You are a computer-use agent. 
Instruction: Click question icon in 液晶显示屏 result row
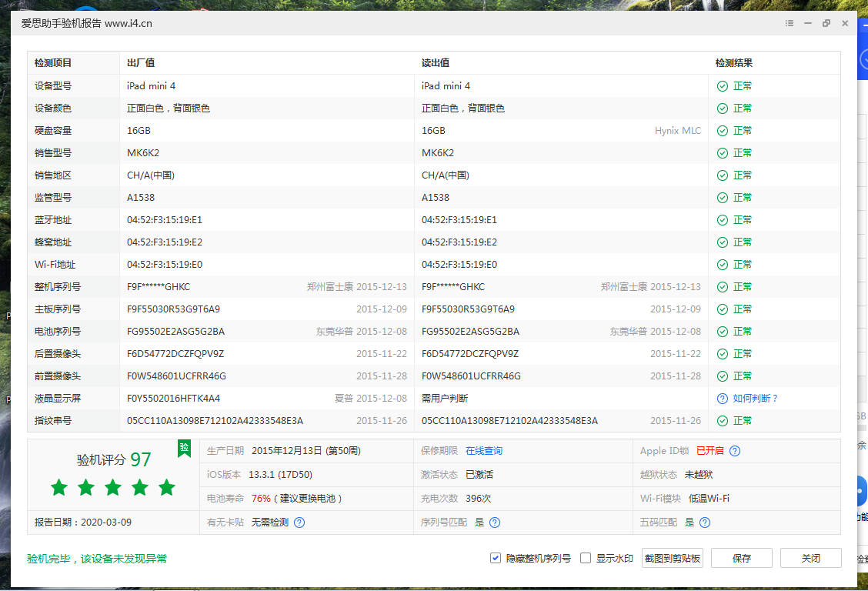pyautogui.click(x=722, y=399)
